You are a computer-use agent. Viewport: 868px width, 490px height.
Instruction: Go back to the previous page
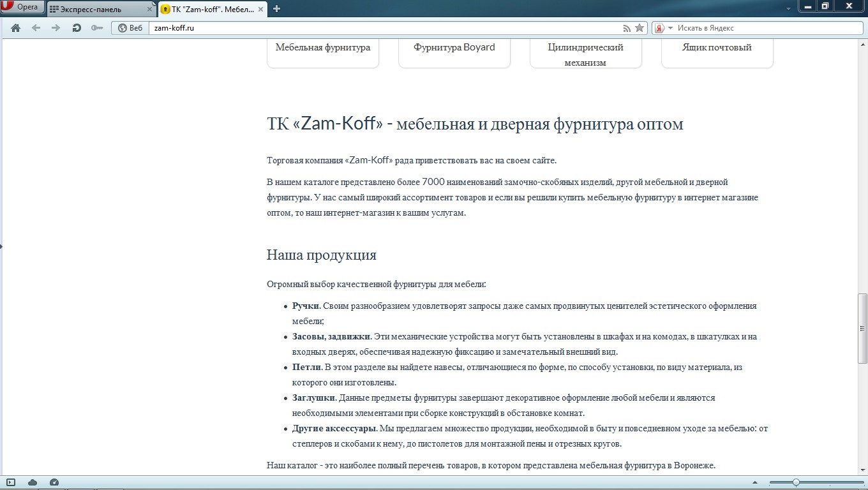click(36, 28)
